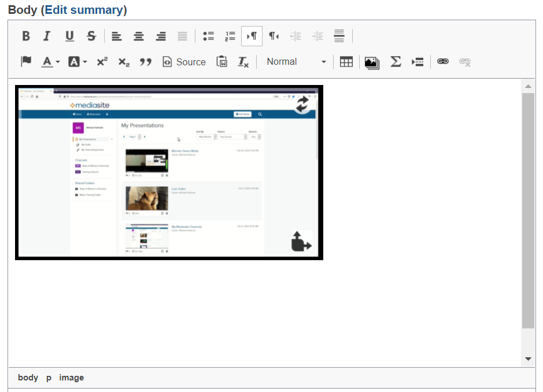This screenshot has height=392, width=543.
Task: Open the Edit summary link
Action: coord(84,10)
